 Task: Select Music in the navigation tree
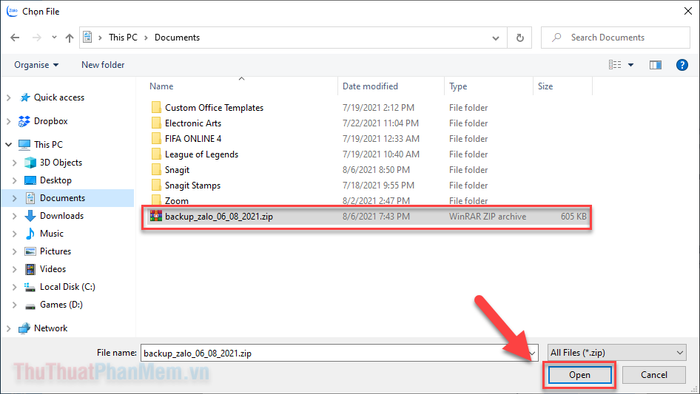(x=52, y=234)
